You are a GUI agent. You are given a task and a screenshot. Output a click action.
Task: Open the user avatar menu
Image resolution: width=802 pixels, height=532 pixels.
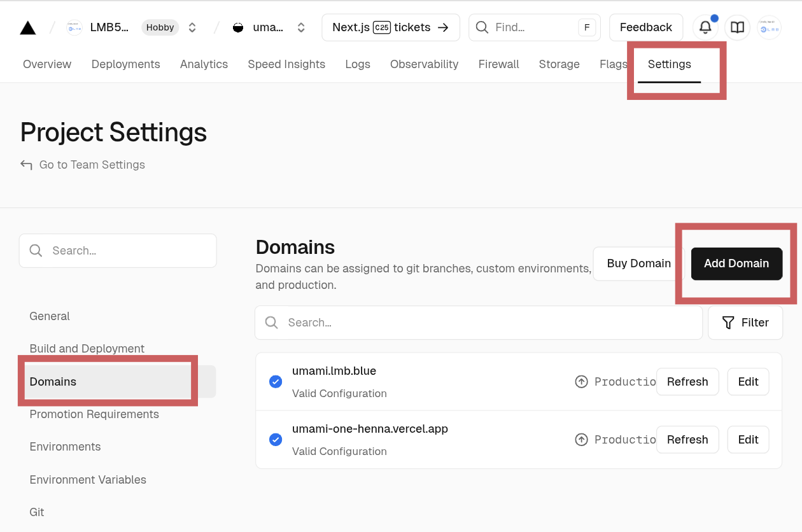point(769,27)
